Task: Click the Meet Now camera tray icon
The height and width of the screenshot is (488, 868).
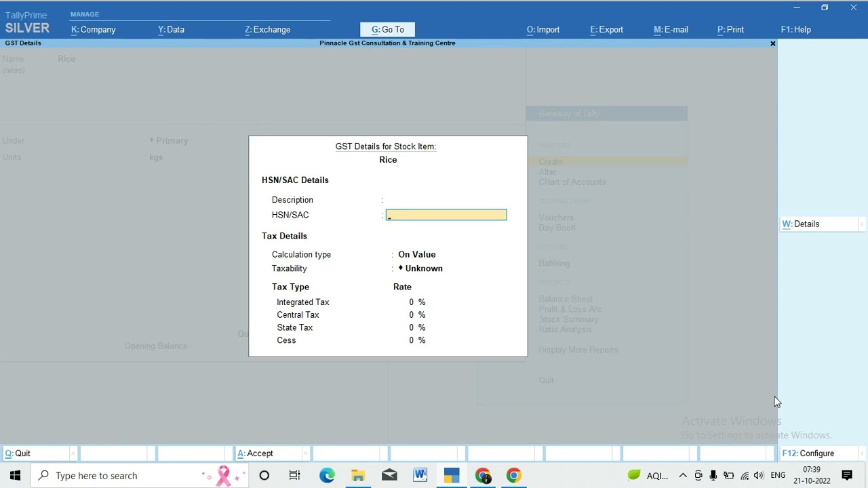Action: (698, 476)
